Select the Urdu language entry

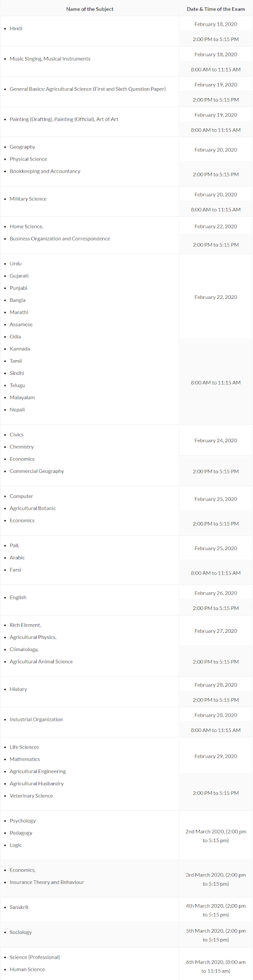click(15, 263)
